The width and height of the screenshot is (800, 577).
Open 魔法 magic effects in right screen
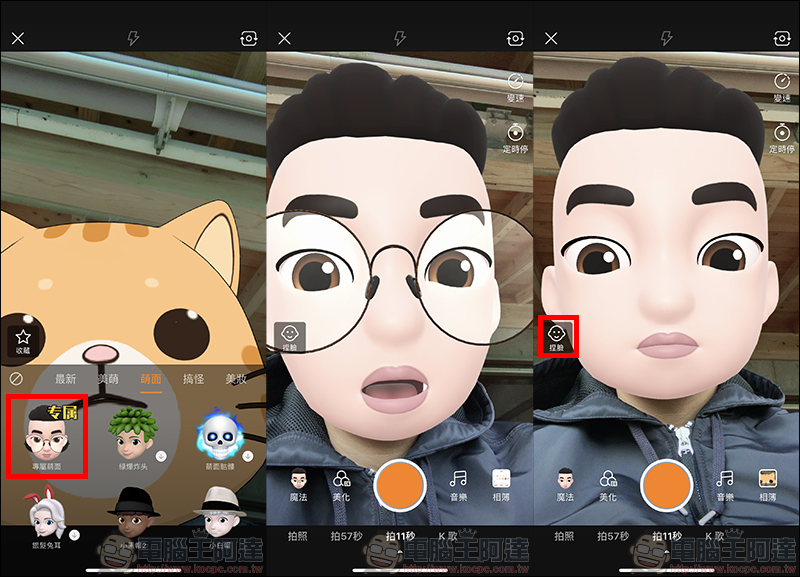(x=565, y=484)
